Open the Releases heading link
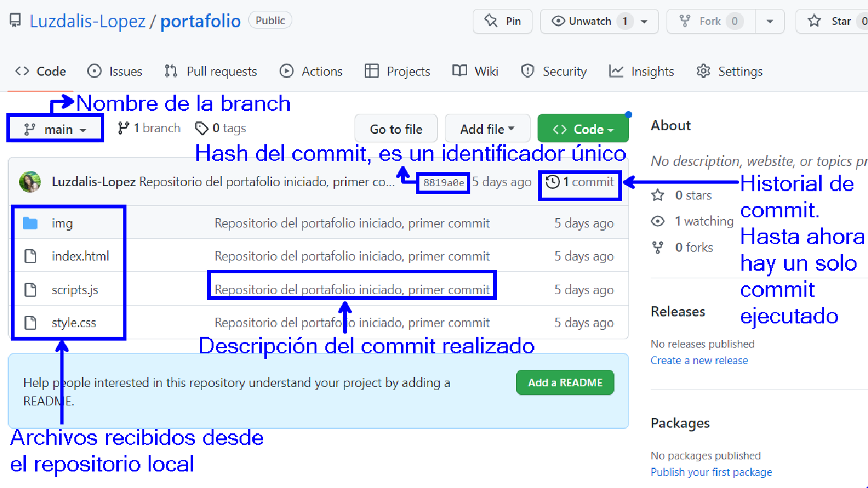 tap(678, 311)
